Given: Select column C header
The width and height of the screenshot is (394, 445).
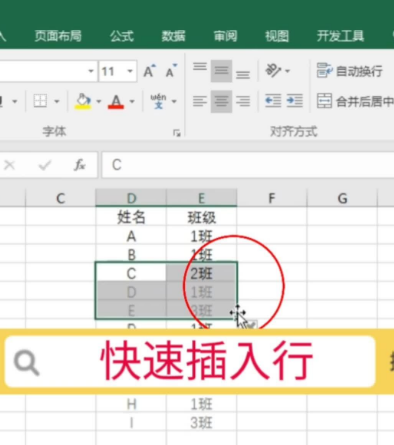Looking at the screenshot, I should (x=60, y=198).
